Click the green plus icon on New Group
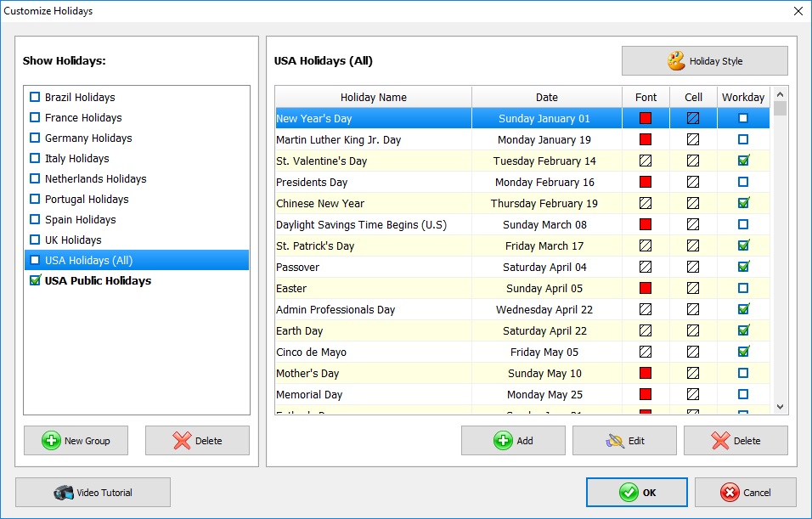The width and height of the screenshot is (812, 519). (x=51, y=441)
